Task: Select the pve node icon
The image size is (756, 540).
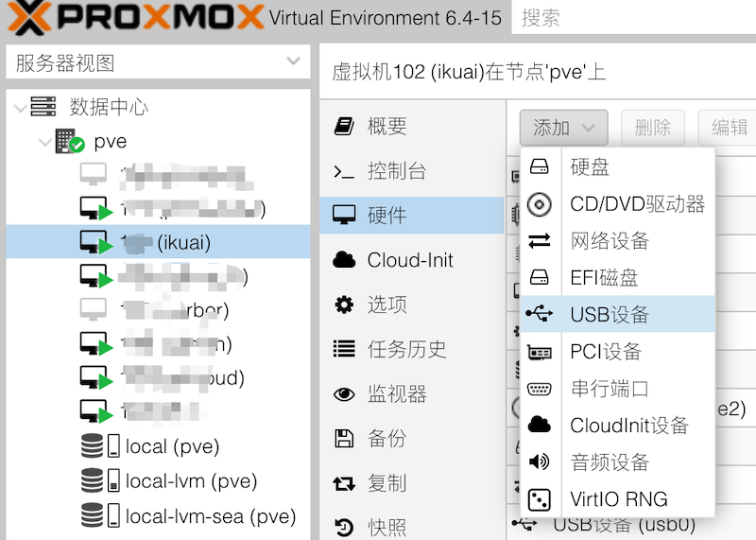Action: [69, 141]
